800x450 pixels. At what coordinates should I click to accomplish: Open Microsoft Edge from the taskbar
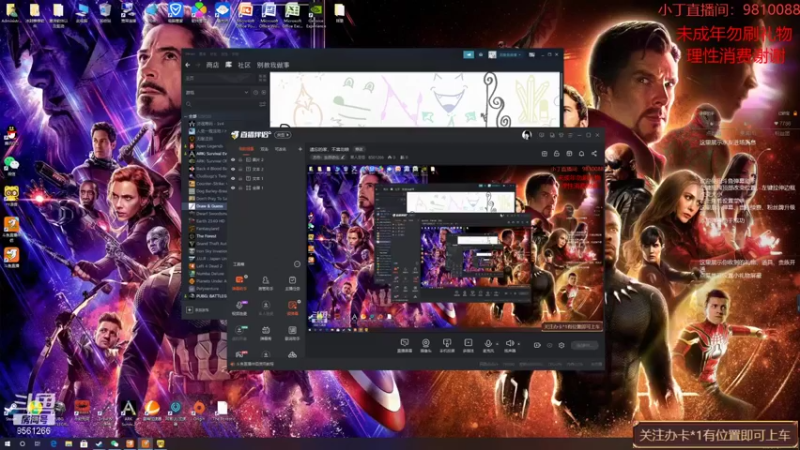point(53,444)
